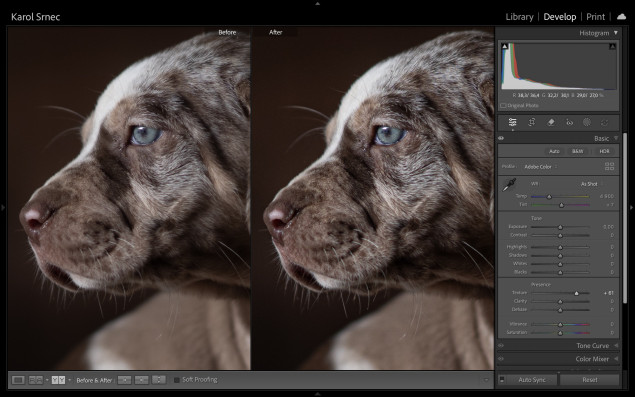The height and width of the screenshot is (397, 635).
Task: Toggle highlight clipping indicator in histogram
Action: [612, 47]
